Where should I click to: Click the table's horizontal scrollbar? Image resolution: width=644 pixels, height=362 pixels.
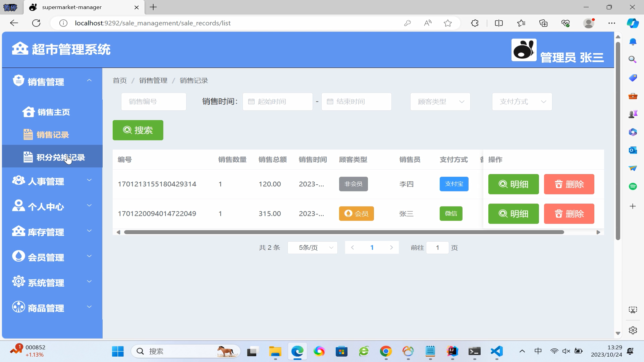(x=344, y=232)
